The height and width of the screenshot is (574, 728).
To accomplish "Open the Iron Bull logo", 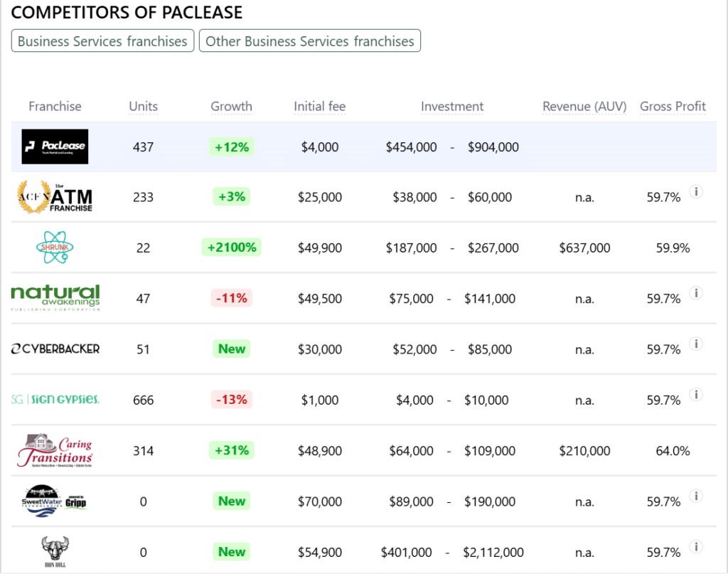I will pos(55,552).
